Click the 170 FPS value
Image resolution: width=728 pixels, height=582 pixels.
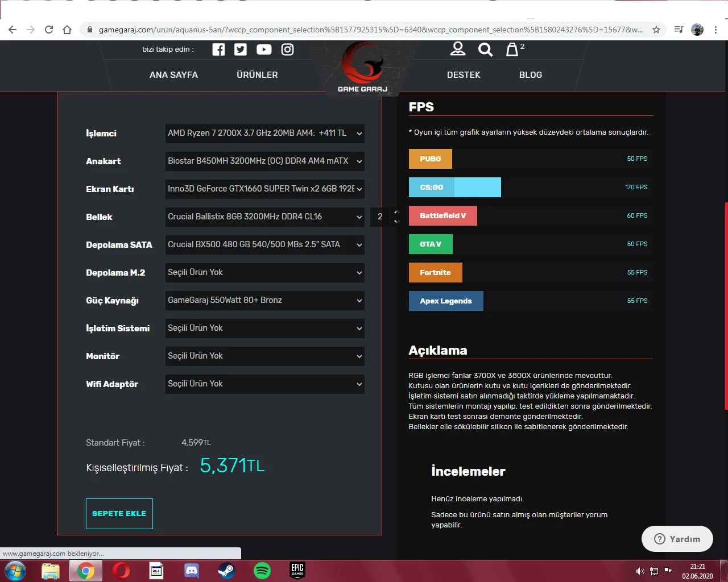(x=636, y=187)
